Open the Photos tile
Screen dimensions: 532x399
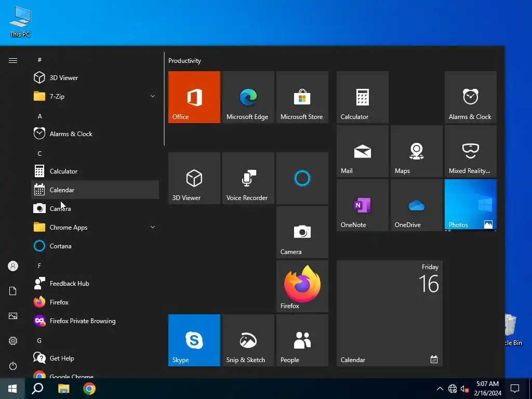[x=471, y=205]
